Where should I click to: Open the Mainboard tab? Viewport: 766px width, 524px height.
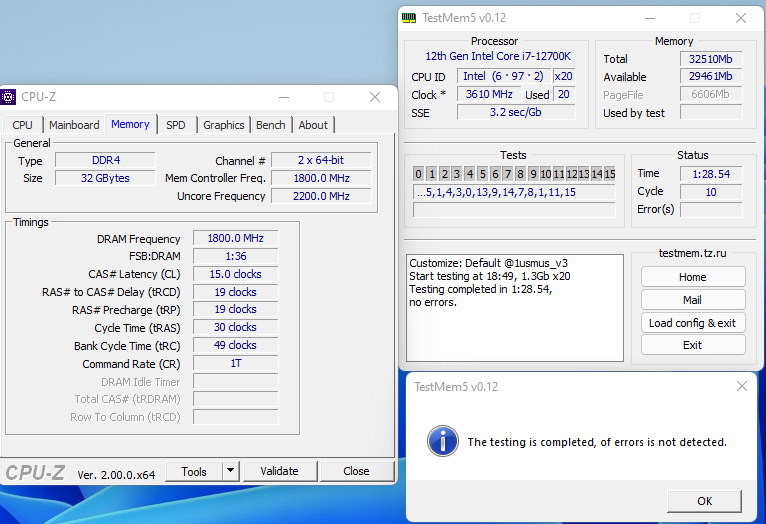74,125
